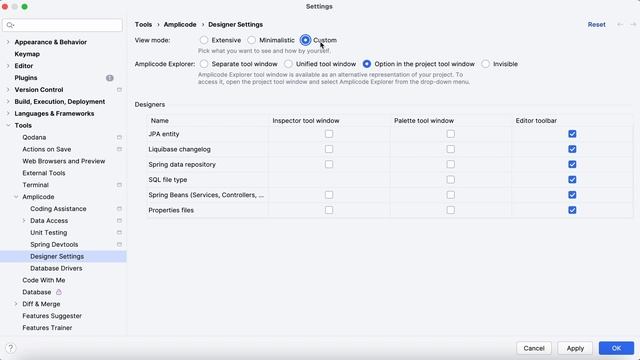Click the forward navigation arrow
Viewport: 640px width, 360px height.
(x=633, y=24)
